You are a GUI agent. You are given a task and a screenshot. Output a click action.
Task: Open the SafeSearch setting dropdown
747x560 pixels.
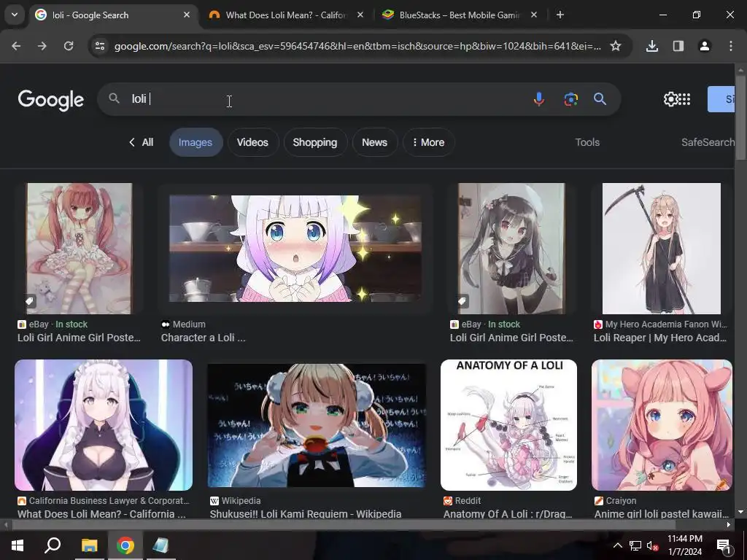(708, 142)
